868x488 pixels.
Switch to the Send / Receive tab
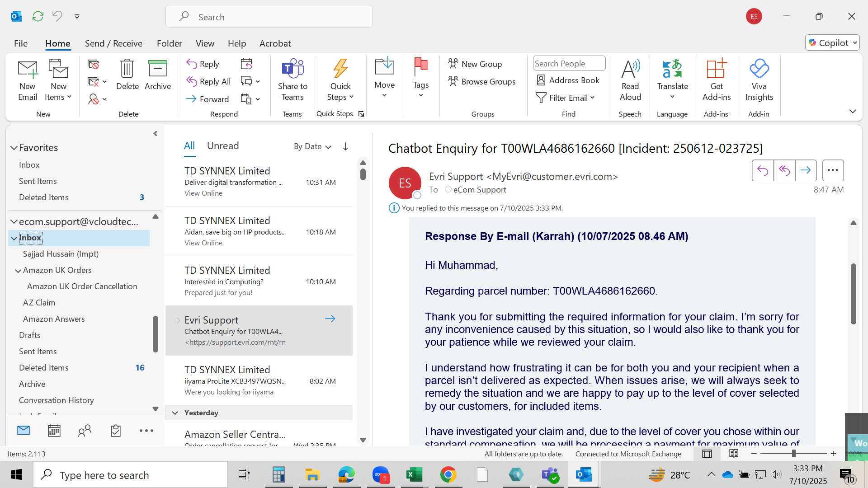[x=113, y=43]
